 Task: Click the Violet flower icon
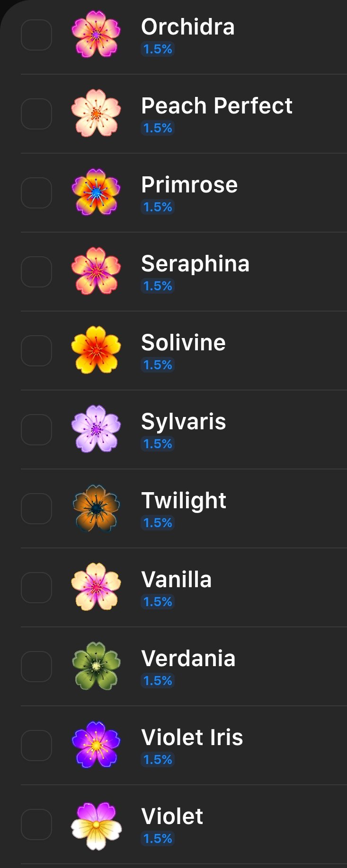(96, 825)
